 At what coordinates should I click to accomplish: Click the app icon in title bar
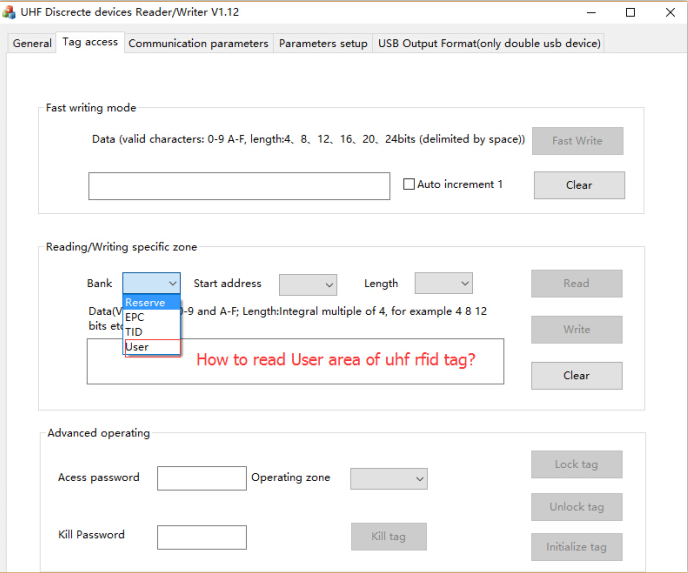pyautogui.click(x=11, y=12)
